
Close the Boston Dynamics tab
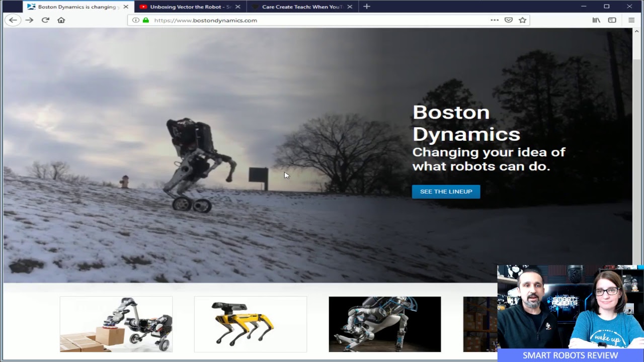click(126, 7)
